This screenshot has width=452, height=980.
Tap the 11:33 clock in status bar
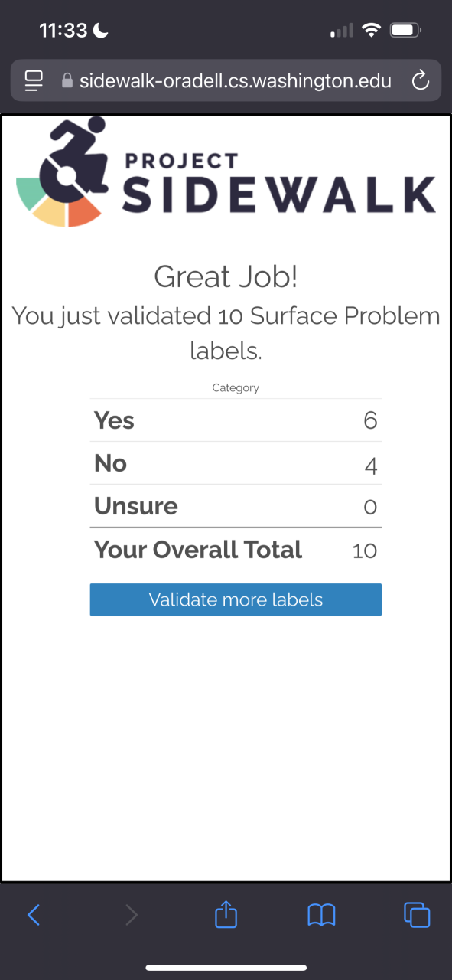pyautogui.click(x=63, y=31)
